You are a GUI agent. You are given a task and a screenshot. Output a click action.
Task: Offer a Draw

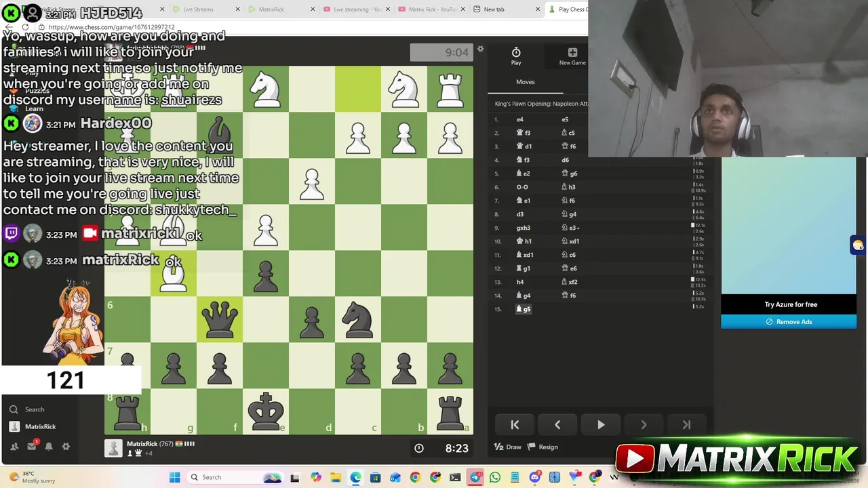[508, 447]
